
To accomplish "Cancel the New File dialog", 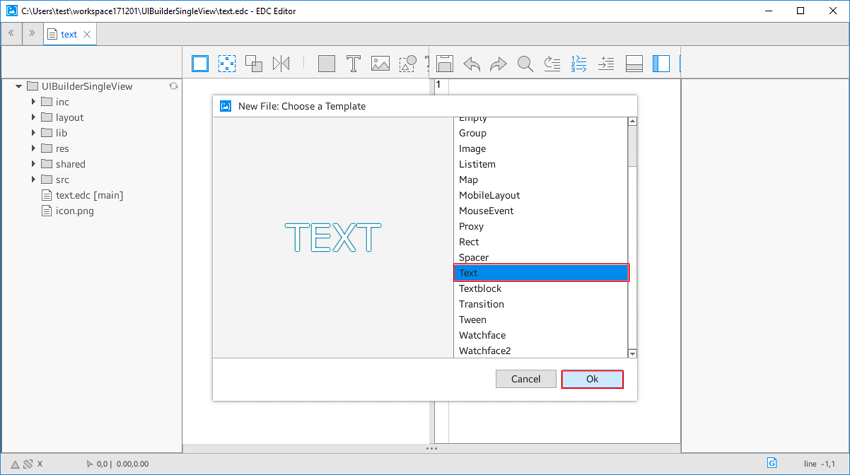I will point(525,379).
